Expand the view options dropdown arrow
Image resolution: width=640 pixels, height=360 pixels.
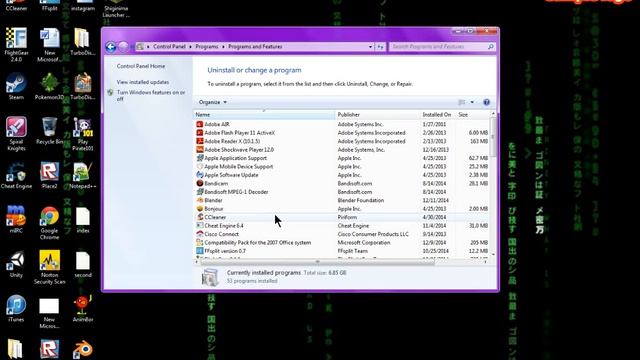472,102
